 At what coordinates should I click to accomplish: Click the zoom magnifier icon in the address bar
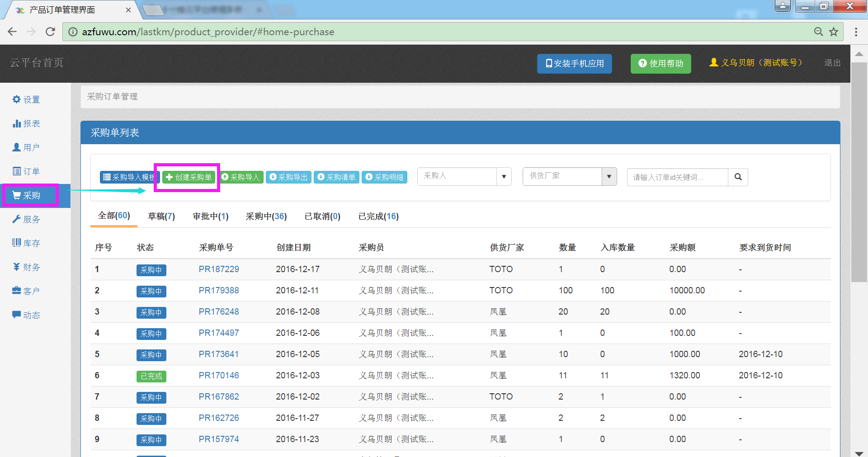(x=818, y=32)
